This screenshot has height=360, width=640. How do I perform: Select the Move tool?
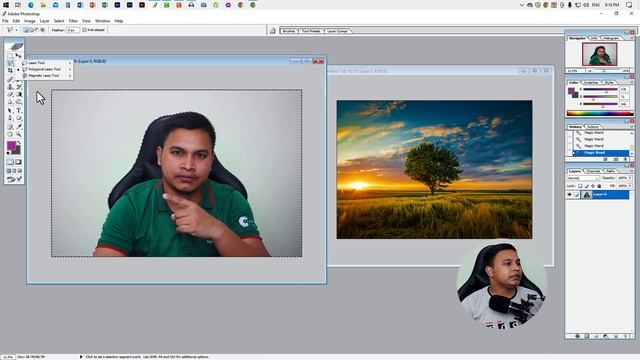click(x=19, y=55)
